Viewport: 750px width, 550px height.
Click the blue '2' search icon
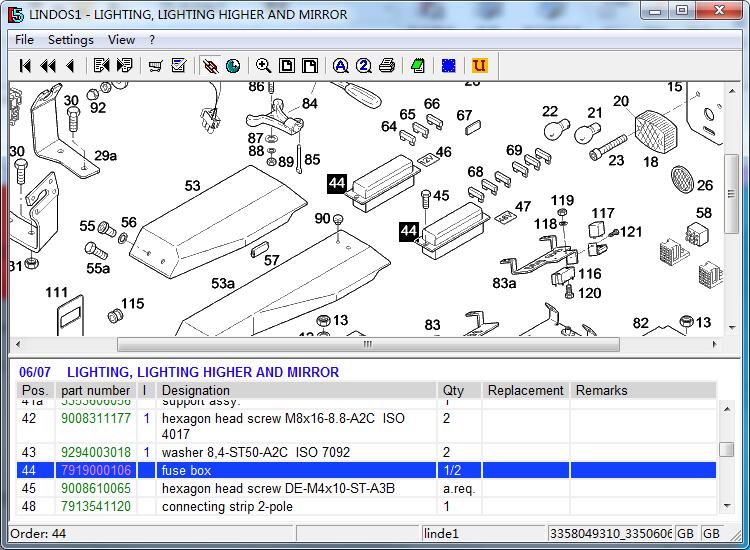(364, 66)
